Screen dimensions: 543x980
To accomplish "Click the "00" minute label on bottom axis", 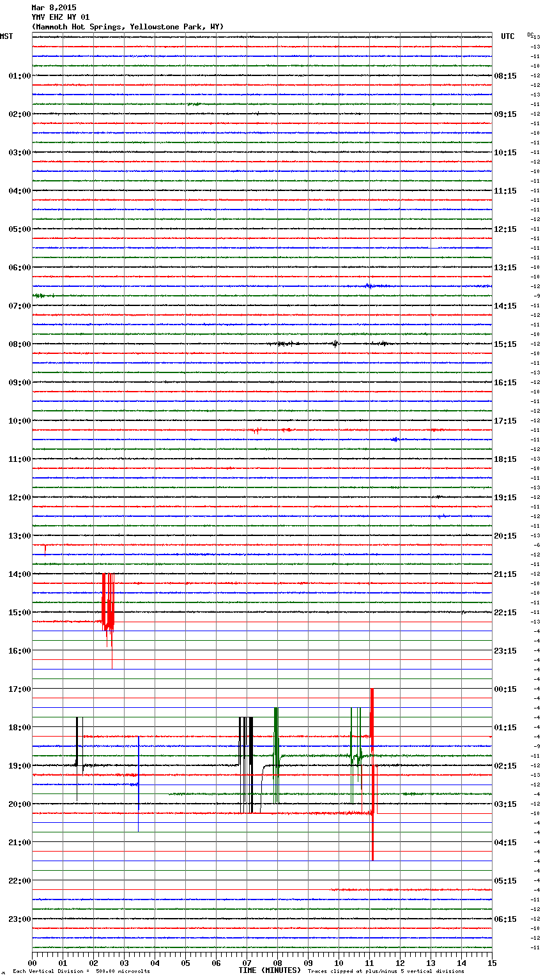I will 32,962.
